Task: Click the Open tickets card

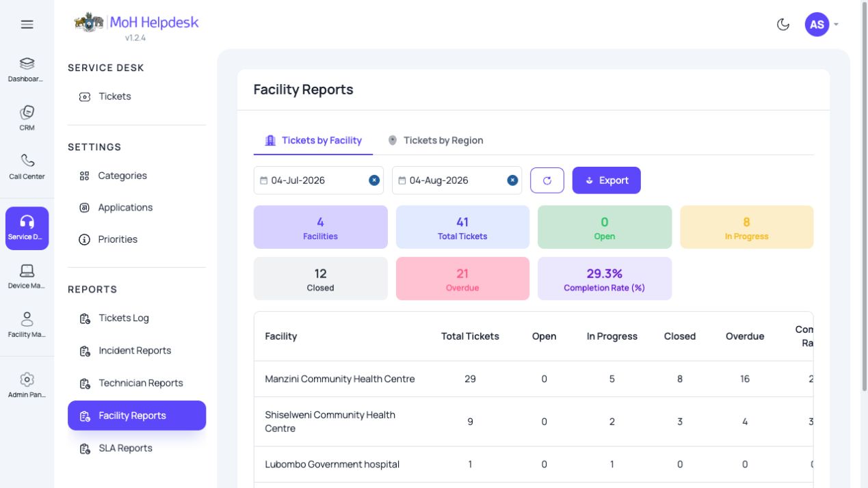Action: [x=605, y=227]
